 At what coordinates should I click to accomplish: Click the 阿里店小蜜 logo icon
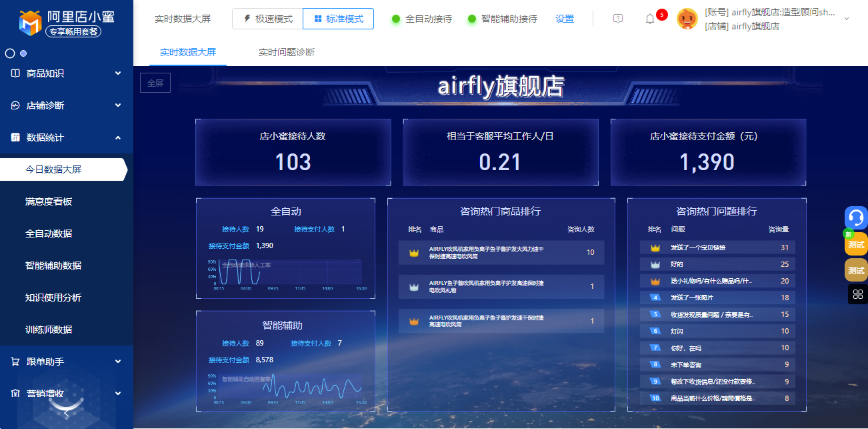click(30, 21)
